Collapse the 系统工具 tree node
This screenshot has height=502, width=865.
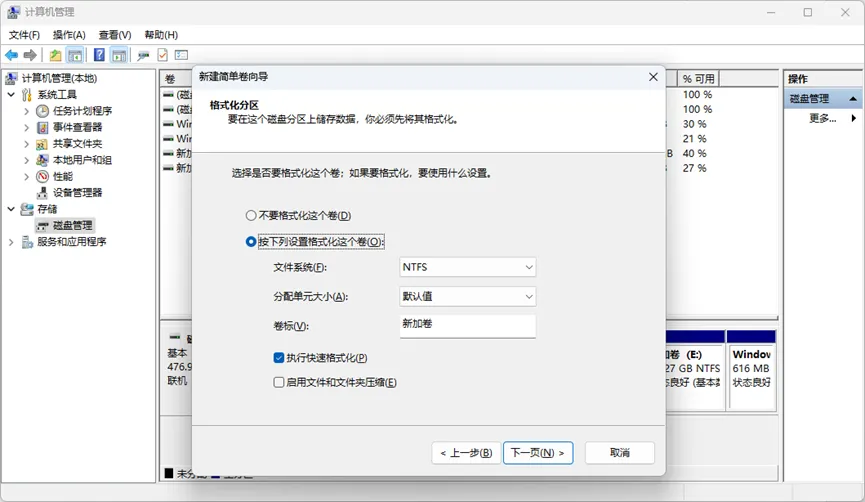11,95
